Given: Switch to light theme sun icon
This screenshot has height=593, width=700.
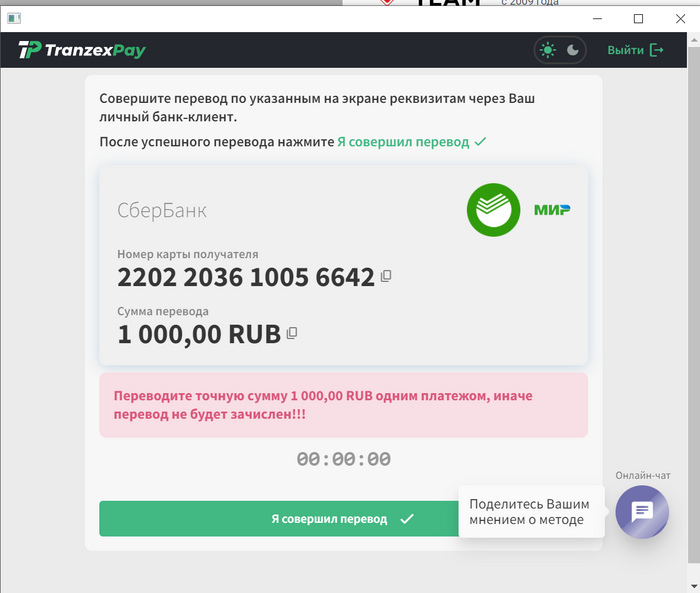Looking at the screenshot, I should pyautogui.click(x=547, y=50).
